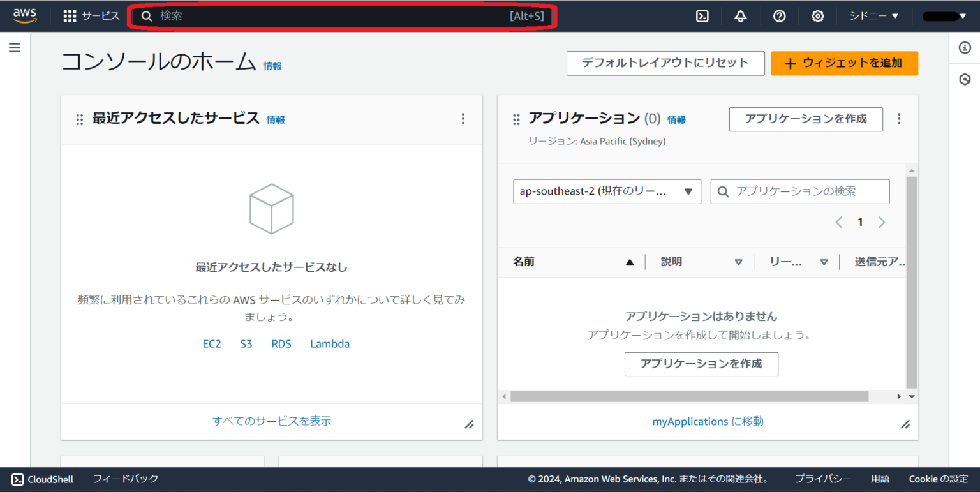The image size is (980, 492).
Task: Click the AWS logo
Action: tap(24, 15)
